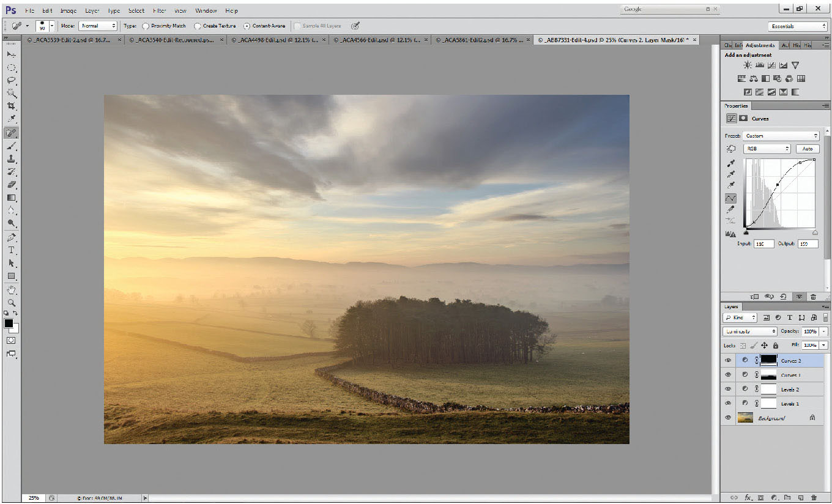The height and width of the screenshot is (504, 832).
Task: Open the Image menu
Action: [69, 10]
